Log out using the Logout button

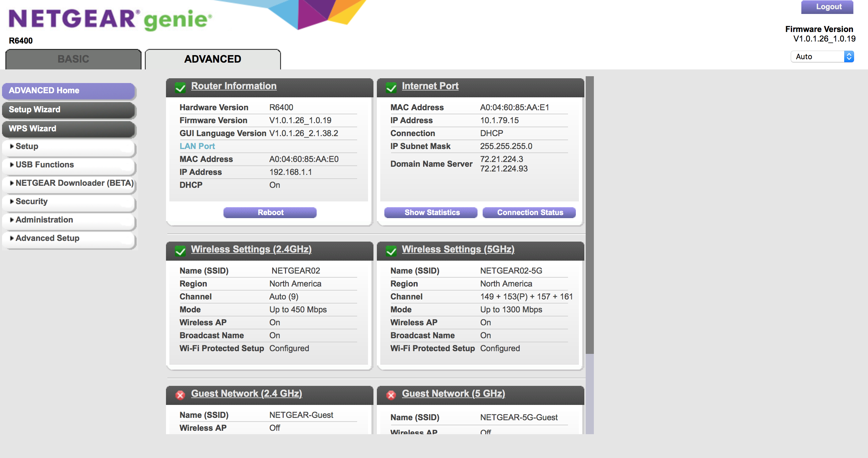click(827, 7)
